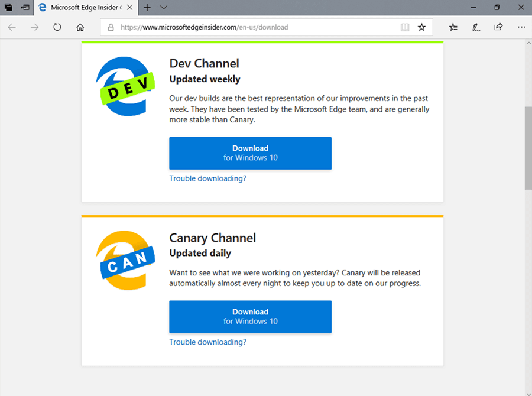Viewport: 532px width, 396px height.
Task: Refresh the current page
Action: tap(57, 27)
